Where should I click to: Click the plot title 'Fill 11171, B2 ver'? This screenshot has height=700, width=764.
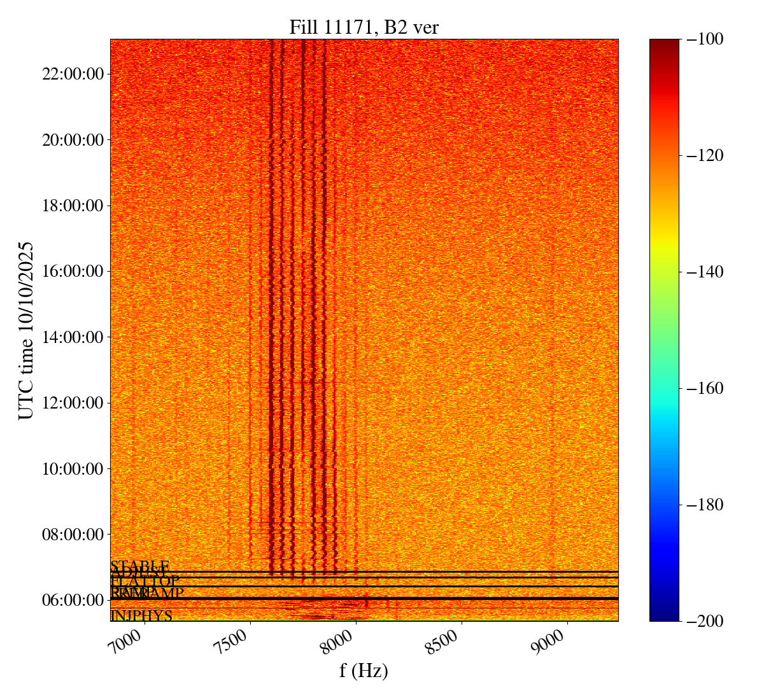pyautogui.click(x=364, y=27)
